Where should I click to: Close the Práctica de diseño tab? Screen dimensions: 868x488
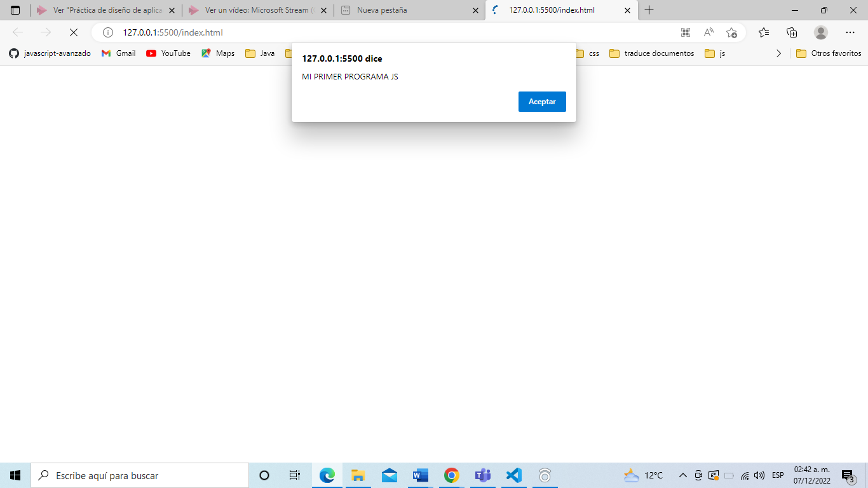172,11
